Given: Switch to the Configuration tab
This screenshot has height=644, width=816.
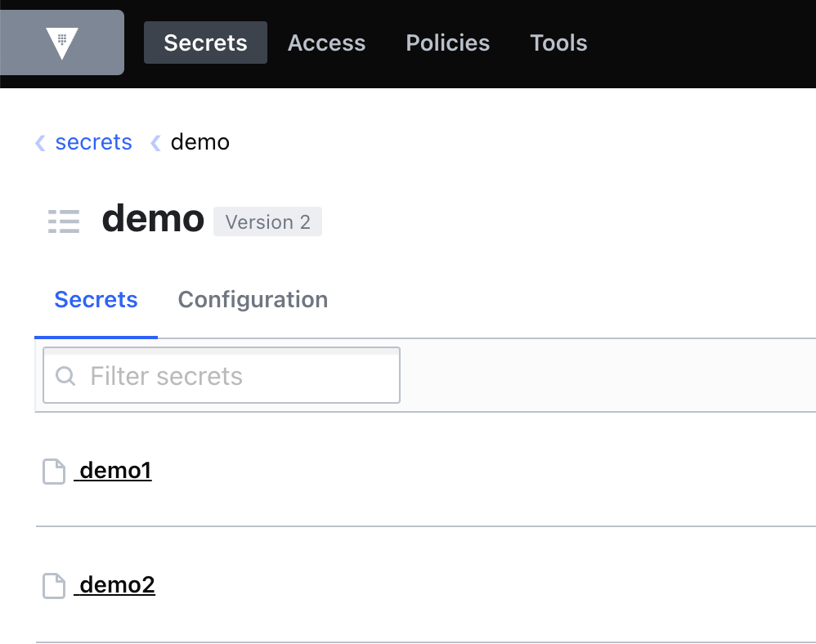Looking at the screenshot, I should pos(253,300).
